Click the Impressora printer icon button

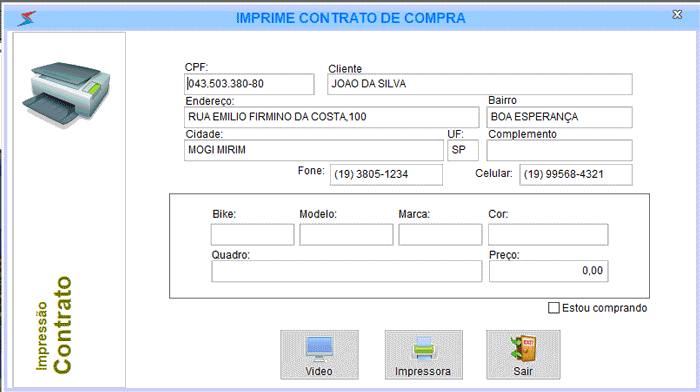pos(424,355)
